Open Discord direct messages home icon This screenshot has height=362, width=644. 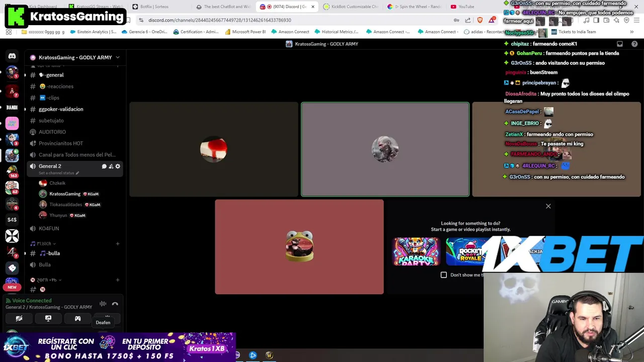pyautogui.click(x=12, y=56)
